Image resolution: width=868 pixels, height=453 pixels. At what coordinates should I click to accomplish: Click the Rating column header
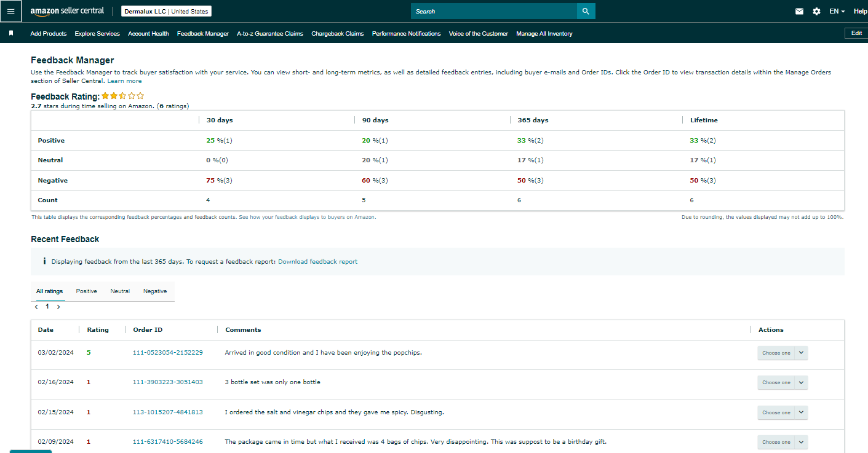tap(98, 330)
